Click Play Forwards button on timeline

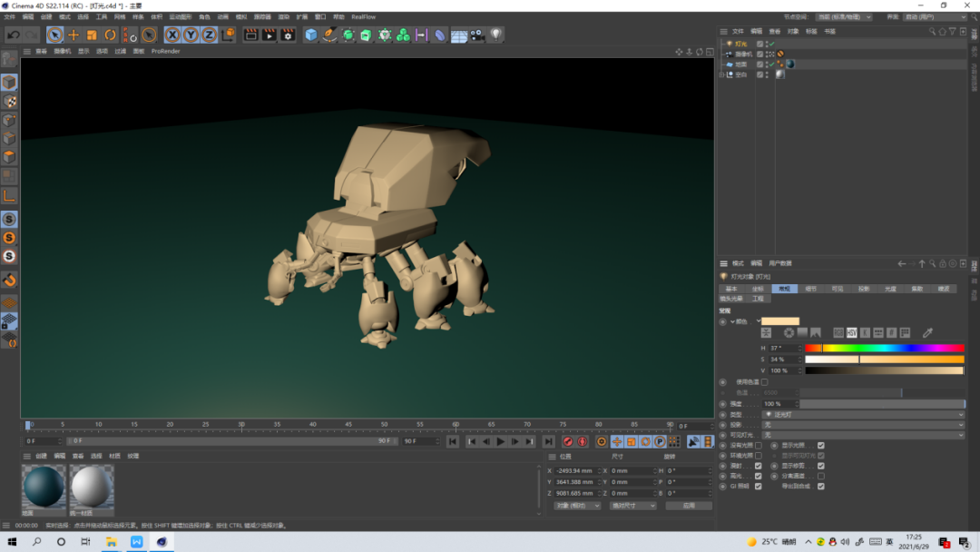point(500,441)
